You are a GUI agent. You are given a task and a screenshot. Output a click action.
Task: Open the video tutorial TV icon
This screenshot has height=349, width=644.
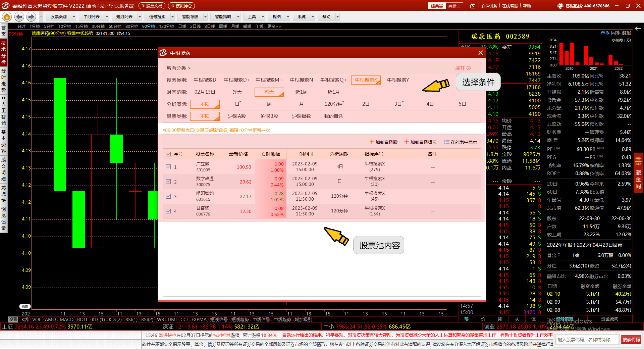tap(473, 6)
